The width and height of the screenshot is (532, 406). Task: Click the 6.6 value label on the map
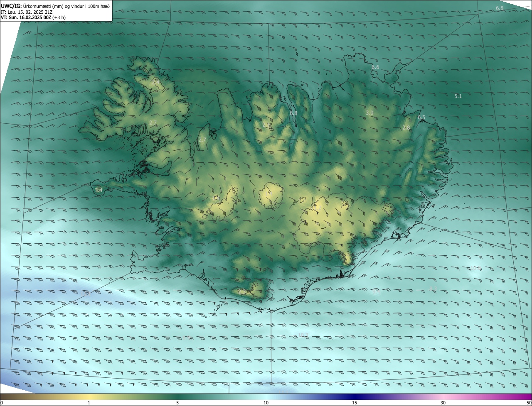click(x=375, y=67)
